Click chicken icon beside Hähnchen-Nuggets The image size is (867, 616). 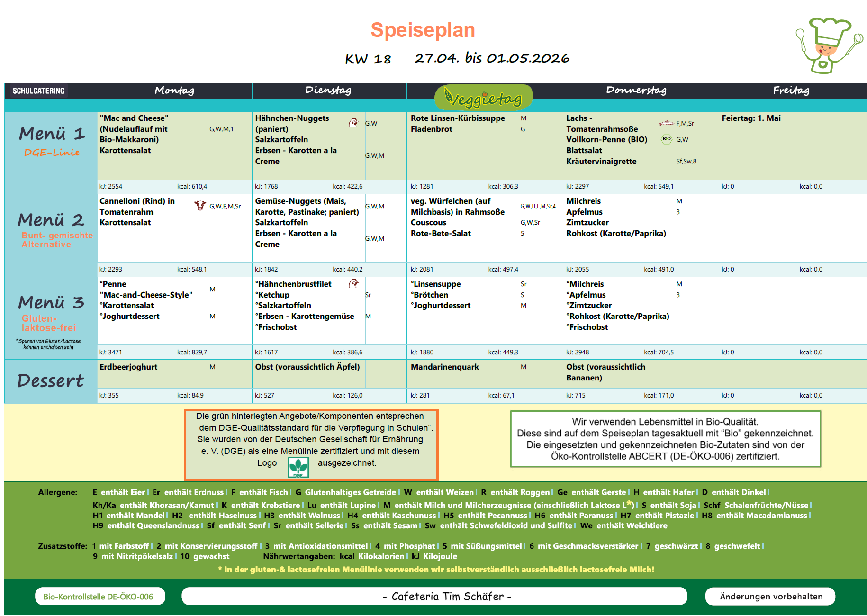point(353,123)
